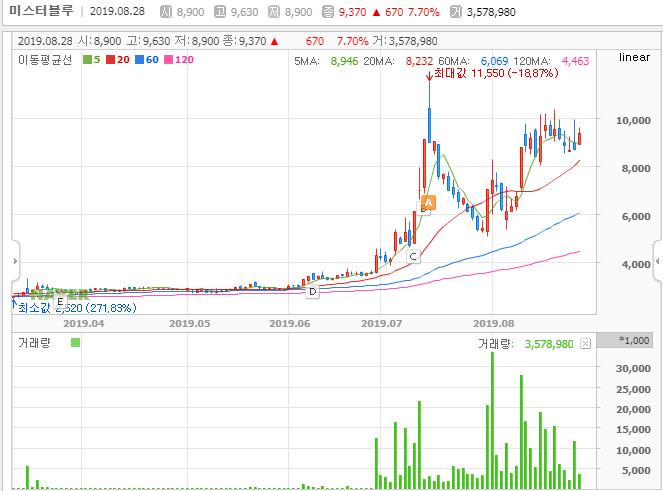Image resolution: width=663 pixels, height=491 pixels.
Task: Toggle the 5-day moving average legend
Action: tap(92, 60)
